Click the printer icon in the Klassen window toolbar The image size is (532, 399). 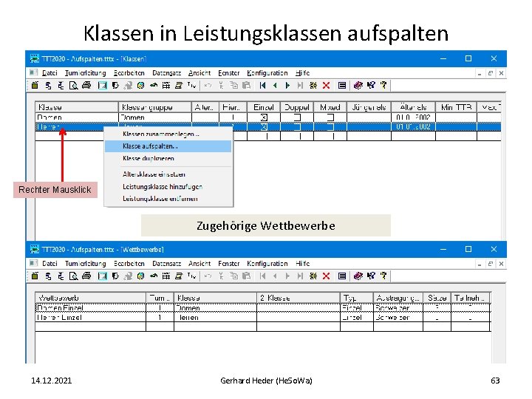[86, 86]
